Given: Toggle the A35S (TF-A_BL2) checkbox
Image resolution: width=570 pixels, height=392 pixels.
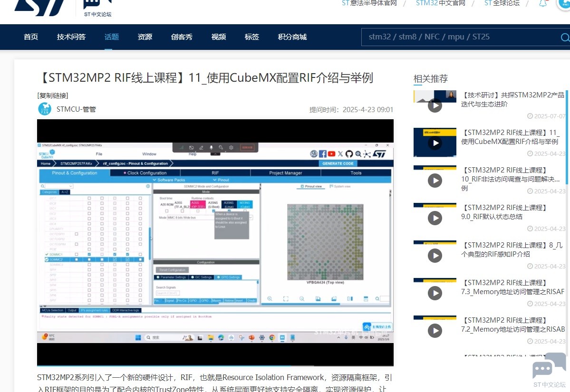Looking at the screenshot, I should tap(183, 211).
